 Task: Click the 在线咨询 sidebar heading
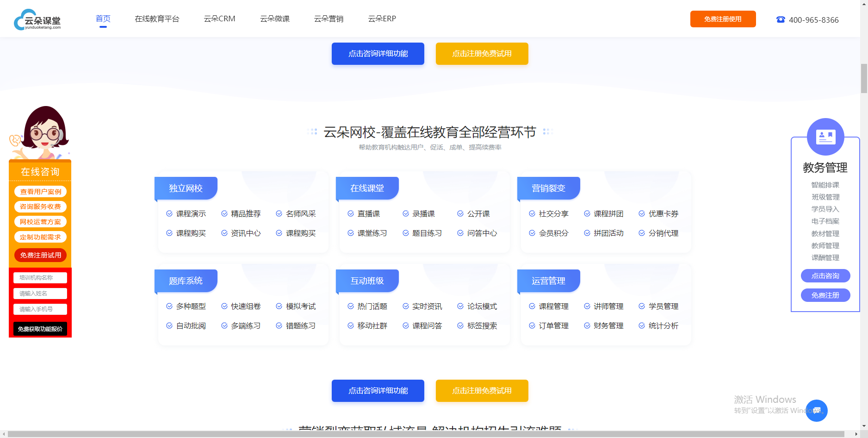point(40,172)
